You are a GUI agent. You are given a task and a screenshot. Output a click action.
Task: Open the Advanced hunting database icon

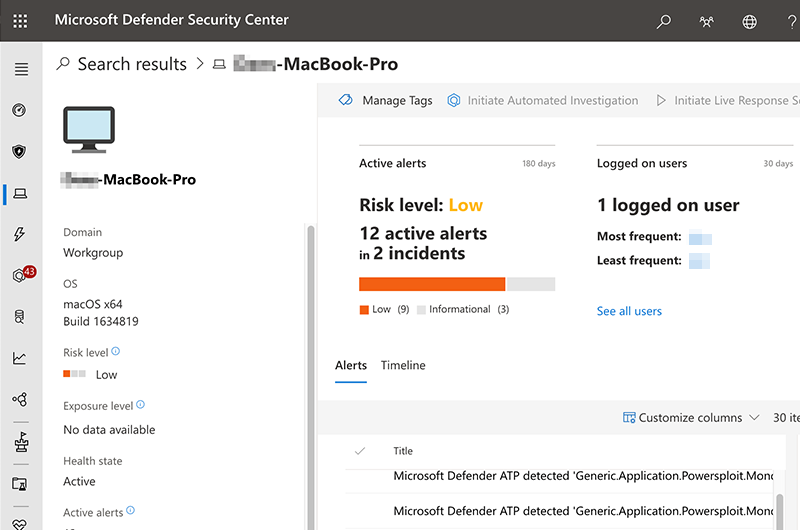coord(19,317)
